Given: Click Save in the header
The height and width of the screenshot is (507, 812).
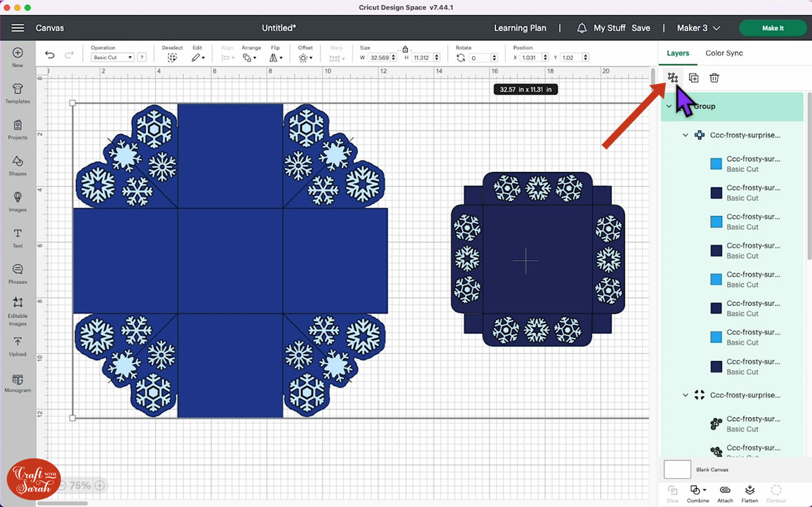Looking at the screenshot, I should click(641, 28).
